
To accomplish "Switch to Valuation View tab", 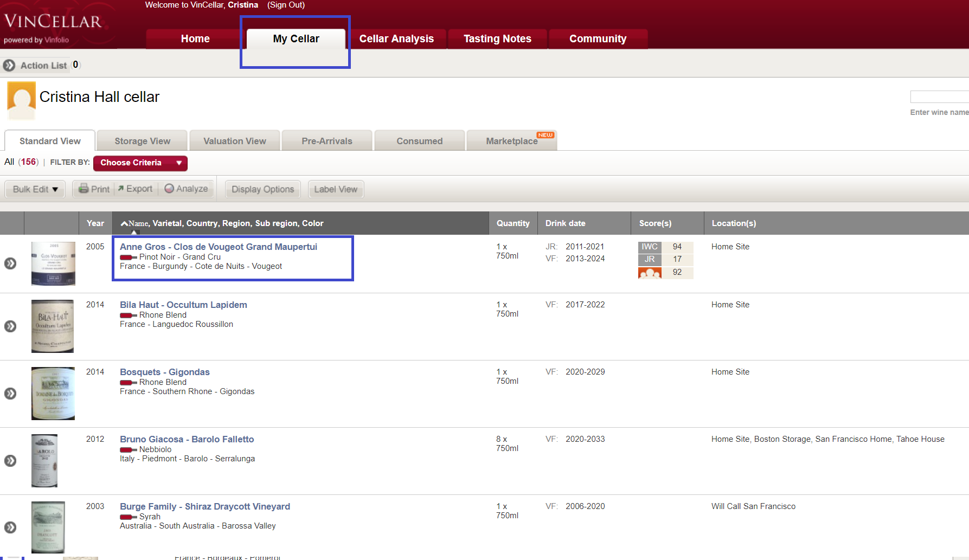I will tap(235, 141).
